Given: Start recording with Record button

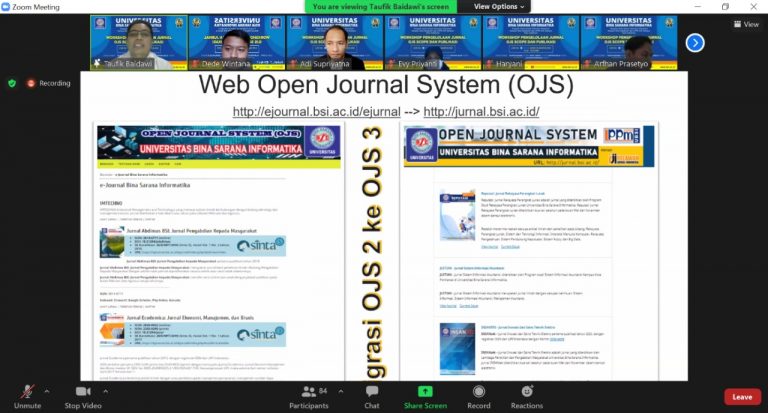Looking at the screenshot, I should pyautogui.click(x=479, y=397).
